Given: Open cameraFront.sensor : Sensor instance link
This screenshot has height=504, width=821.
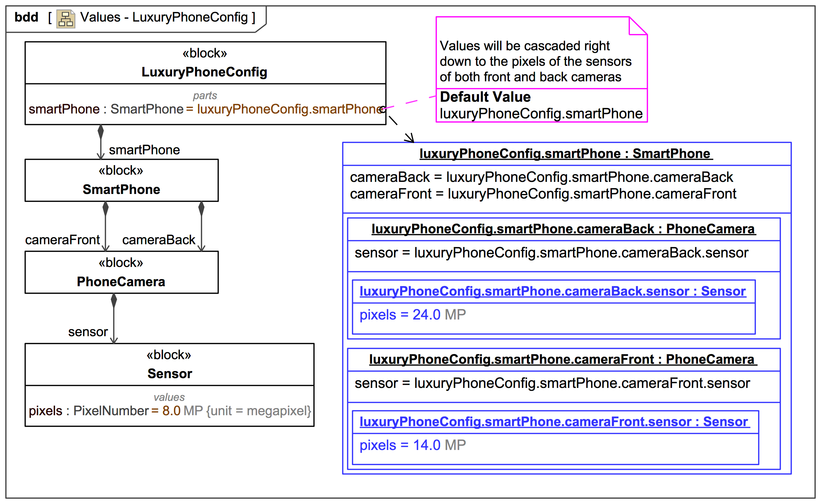Looking at the screenshot, I should pos(554,422).
